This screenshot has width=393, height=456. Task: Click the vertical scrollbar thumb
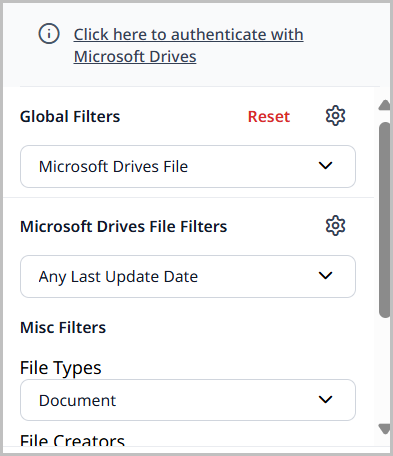pos(385,220)
